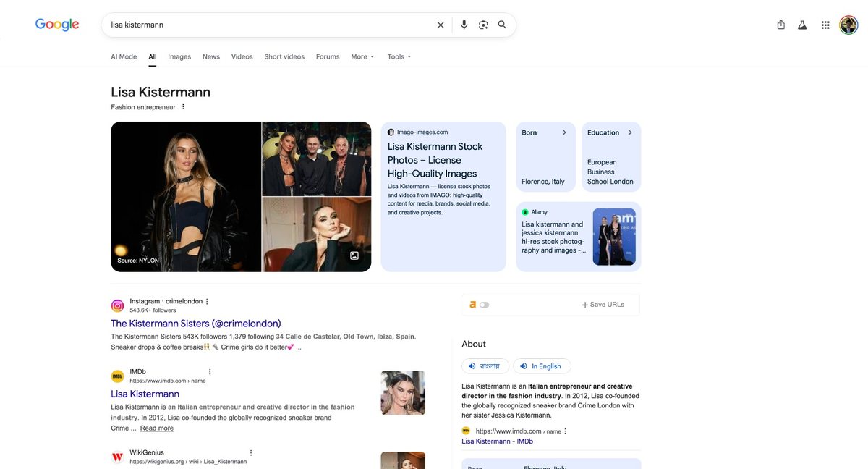Open Lisa Kistermann - IMDb link in About
The height and width of the screenshot is (469, 868).
[x=498, y=441]
